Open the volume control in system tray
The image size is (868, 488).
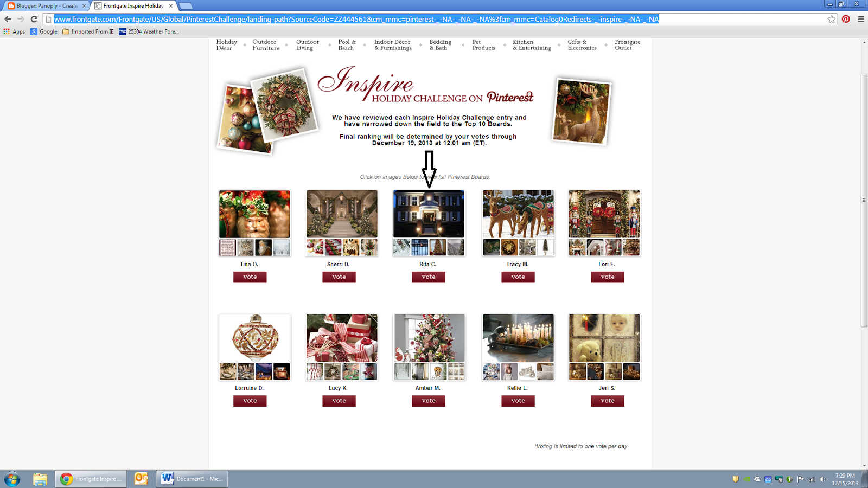(x=822, y=479)
